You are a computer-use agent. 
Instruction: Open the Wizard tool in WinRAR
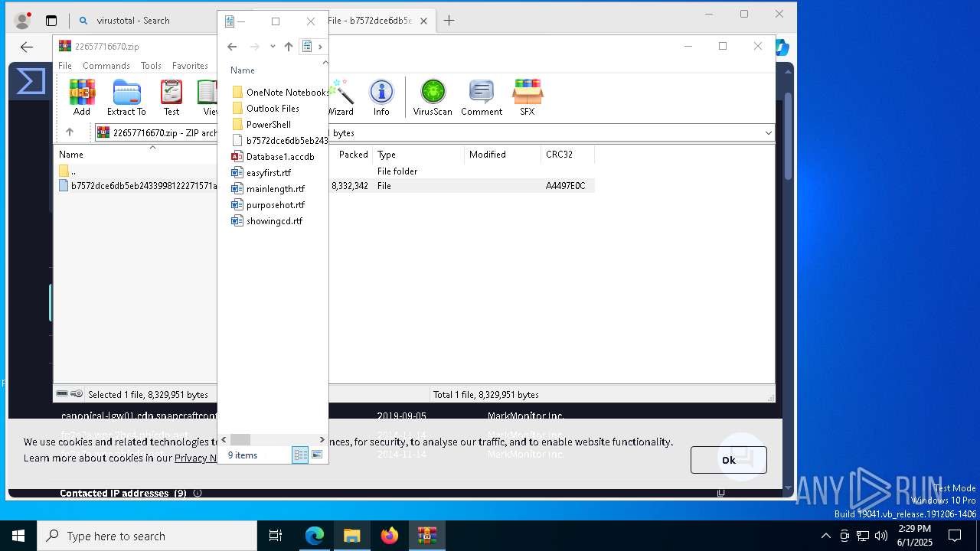tap(341, 97)
